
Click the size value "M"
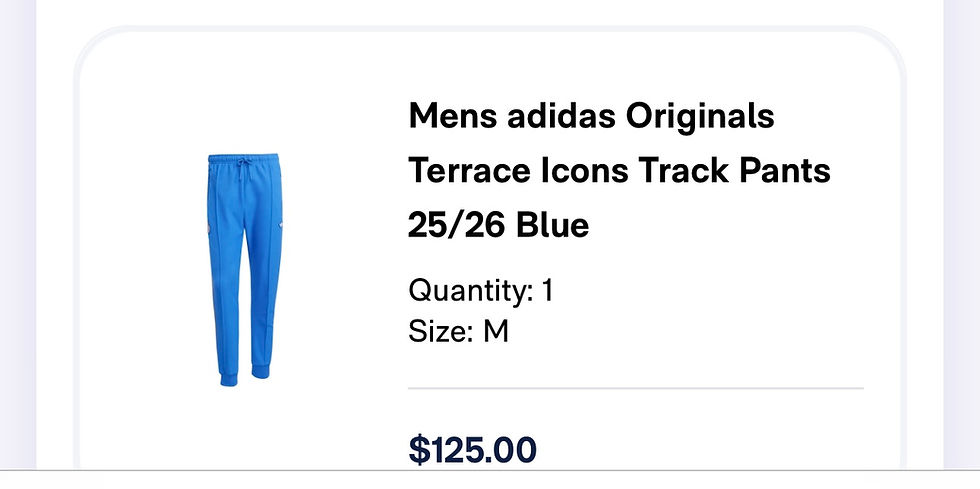click(496, 331)
